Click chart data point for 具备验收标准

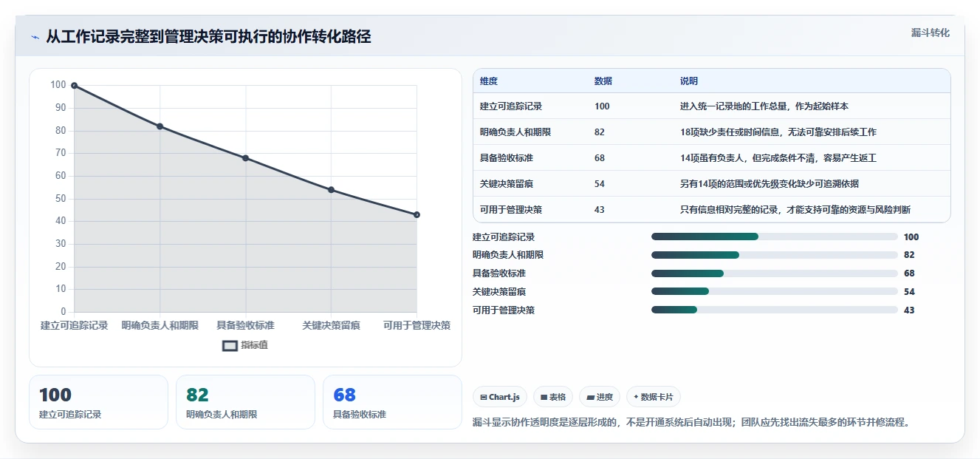(x=245, y=158)
